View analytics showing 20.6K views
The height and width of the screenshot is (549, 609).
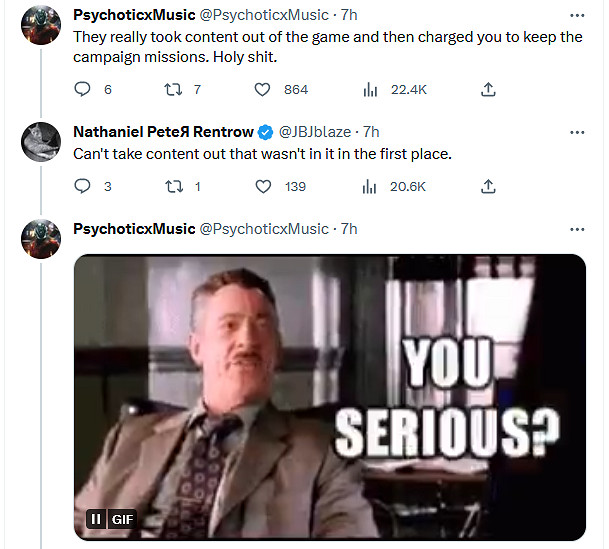370,186
